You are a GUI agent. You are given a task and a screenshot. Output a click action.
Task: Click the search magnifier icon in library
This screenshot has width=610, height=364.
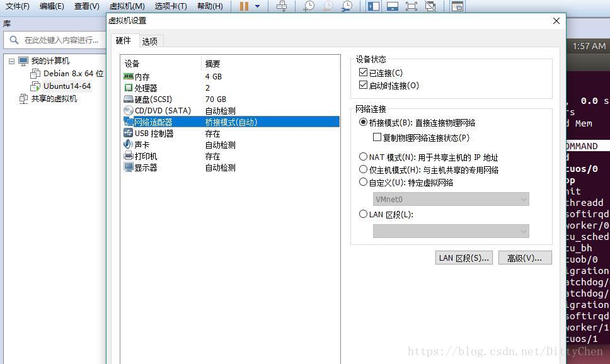pos(14,40)
